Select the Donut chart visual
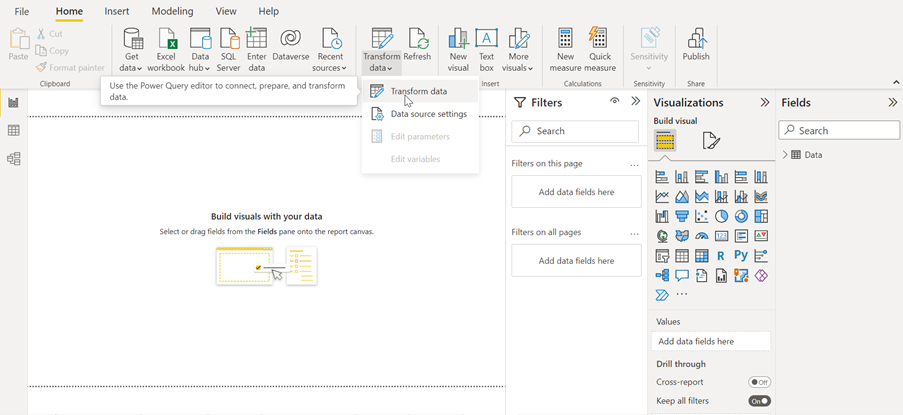This screenshot has width=903, height=415. click(x=741, y=216)
